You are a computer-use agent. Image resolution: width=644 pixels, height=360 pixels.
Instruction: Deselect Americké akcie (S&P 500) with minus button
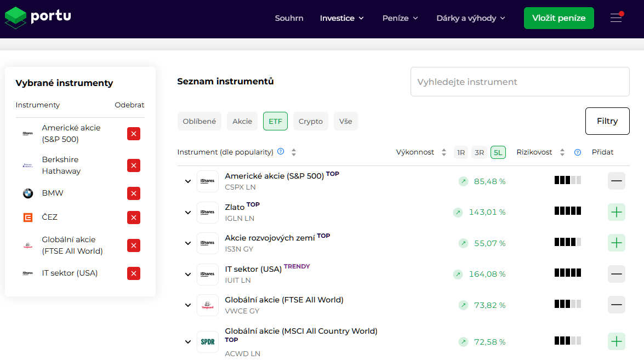(616, 181)
